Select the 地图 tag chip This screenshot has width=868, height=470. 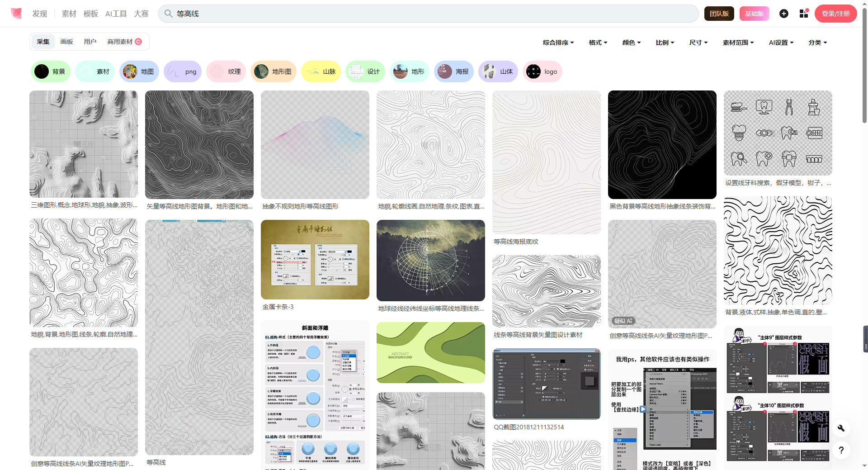coord(139,71)
